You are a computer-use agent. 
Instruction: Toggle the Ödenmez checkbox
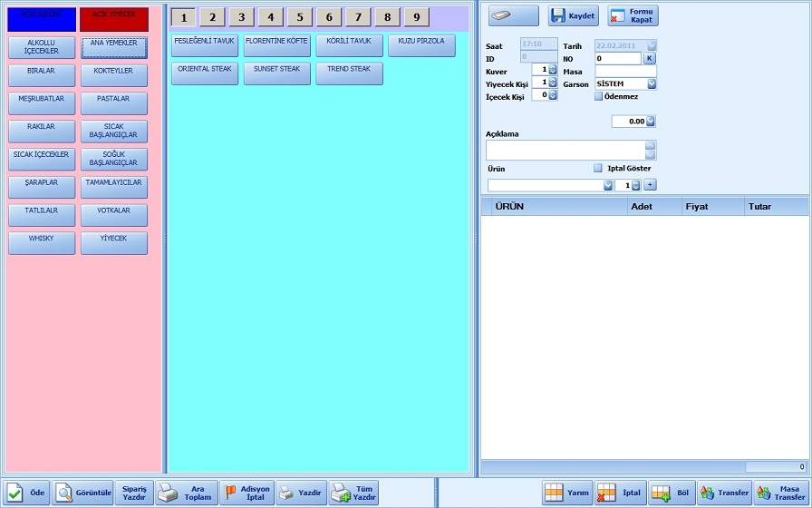click(x=599, y=96)
